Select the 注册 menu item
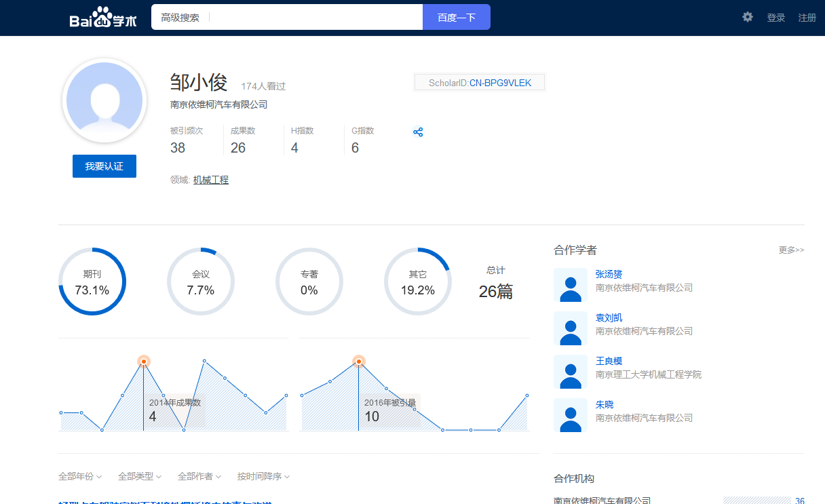 (x=807, y=17)
